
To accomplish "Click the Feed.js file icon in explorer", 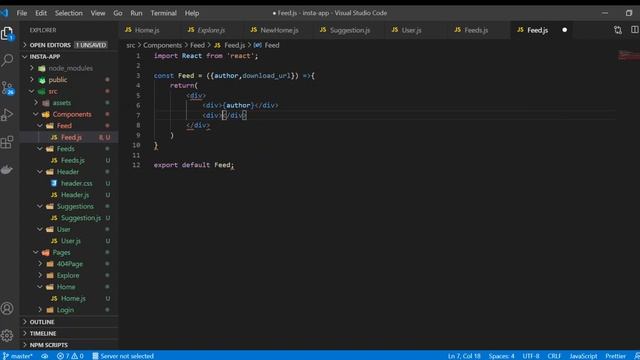I will 54,137.
